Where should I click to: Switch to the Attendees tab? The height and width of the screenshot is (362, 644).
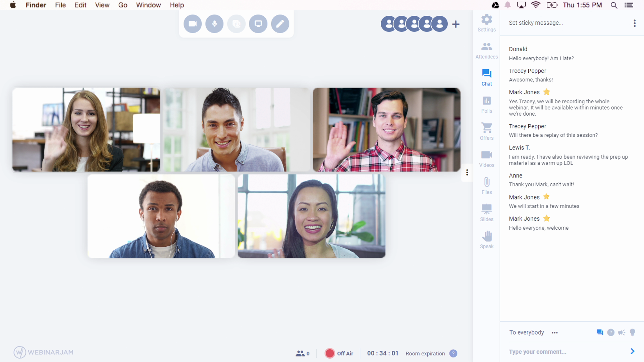486,50
